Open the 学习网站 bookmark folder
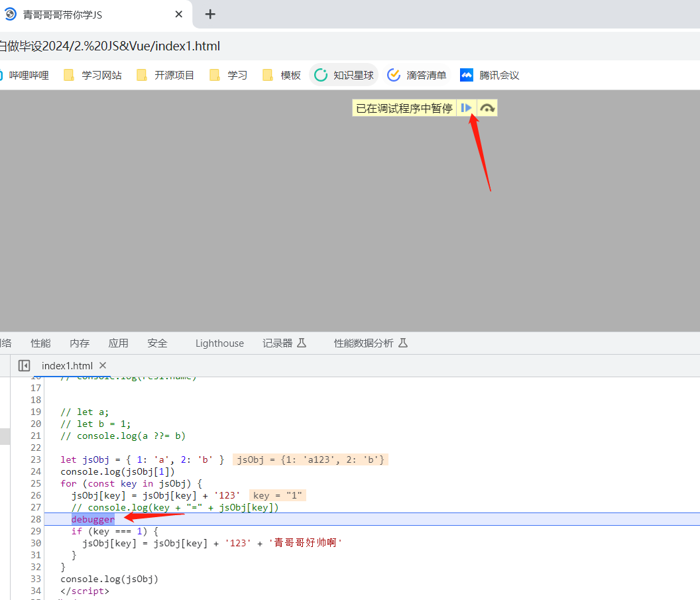Viewport: 700px width, 600px height. click(x=93, y=75)
